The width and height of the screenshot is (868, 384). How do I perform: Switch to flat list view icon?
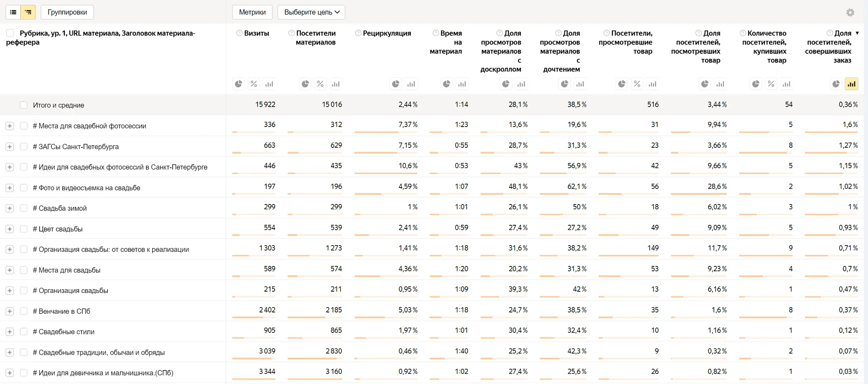13,12
